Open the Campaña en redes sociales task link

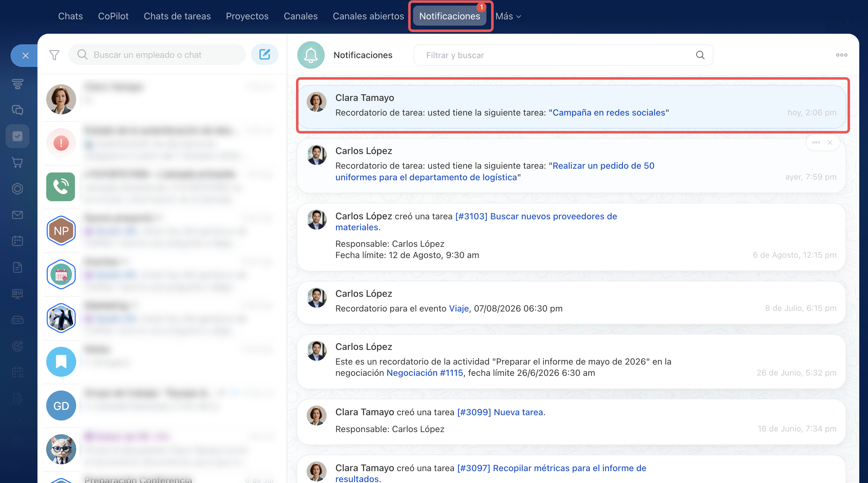609,112
